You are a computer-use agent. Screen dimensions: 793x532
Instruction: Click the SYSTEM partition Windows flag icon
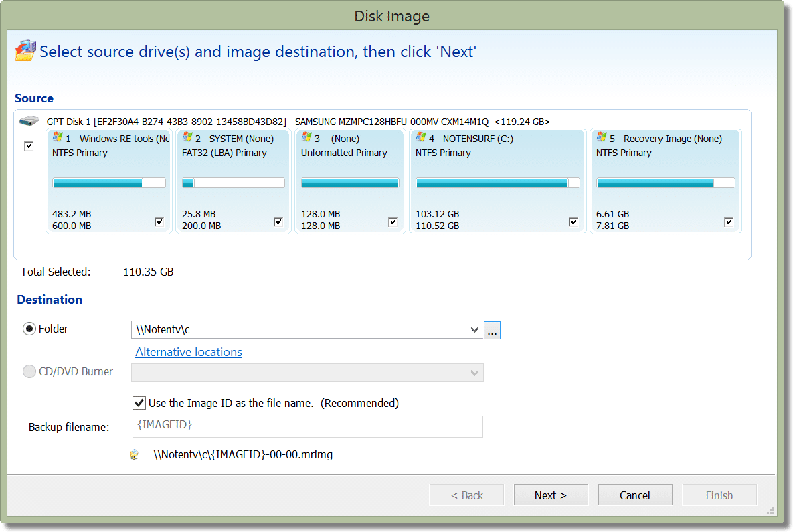(x=187, y=138)
